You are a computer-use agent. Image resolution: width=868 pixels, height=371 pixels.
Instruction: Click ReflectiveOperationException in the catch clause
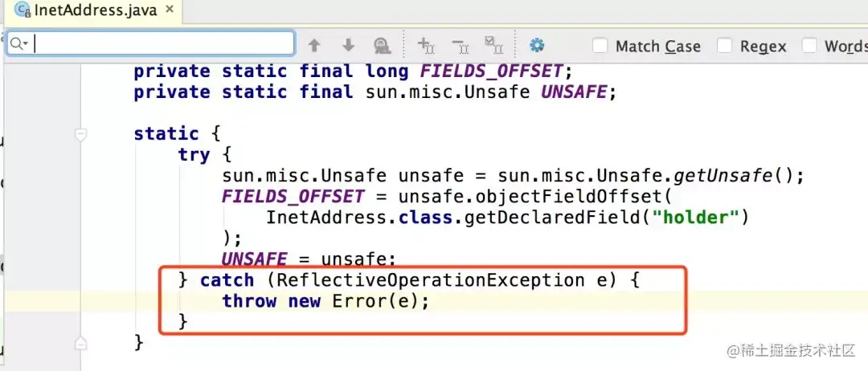pyautogui.click(x=430, y=280)
